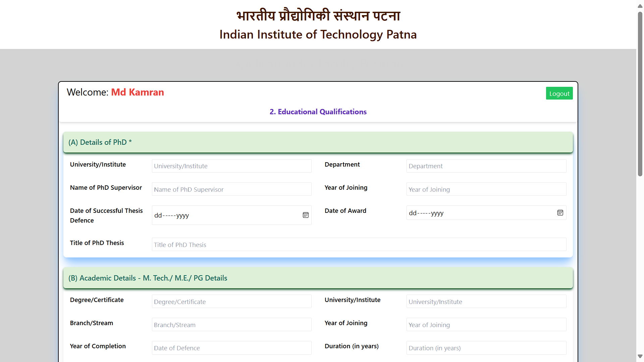Select the Duration (in years) field

coord(486,348)
